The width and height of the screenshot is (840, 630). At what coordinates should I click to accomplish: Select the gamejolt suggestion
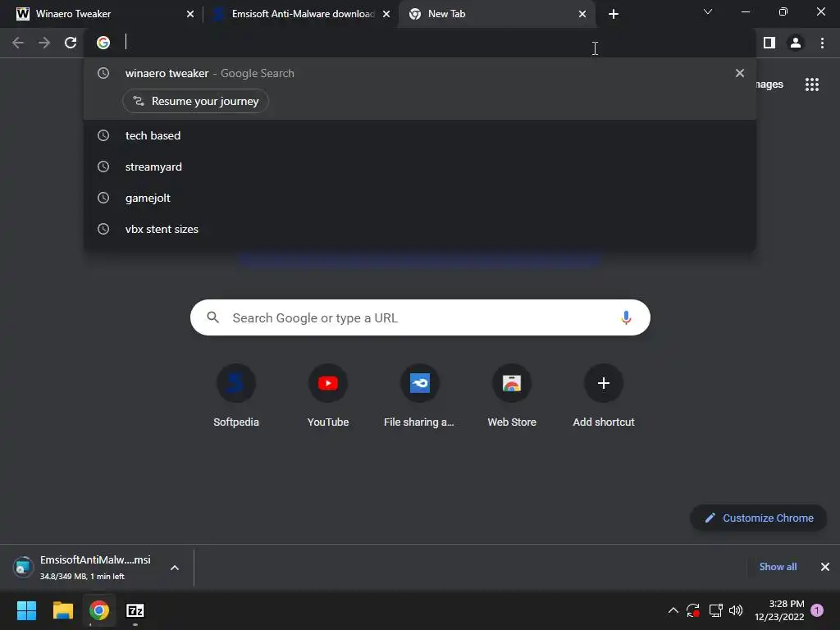tap(420, 198)
